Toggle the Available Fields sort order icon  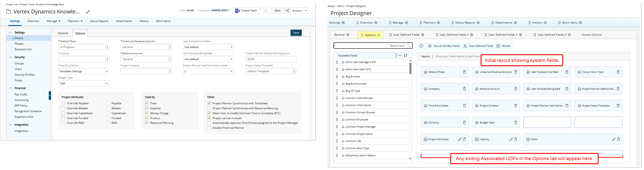(406, 56)
